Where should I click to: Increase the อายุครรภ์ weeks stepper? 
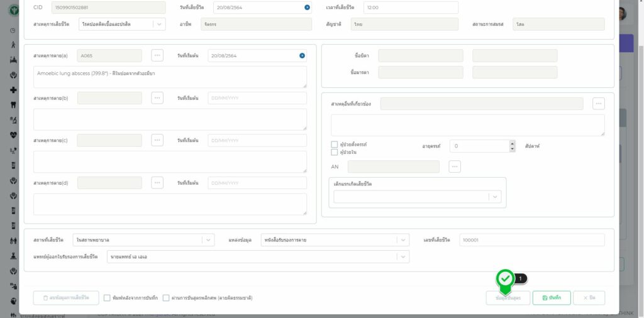(512, 143)
